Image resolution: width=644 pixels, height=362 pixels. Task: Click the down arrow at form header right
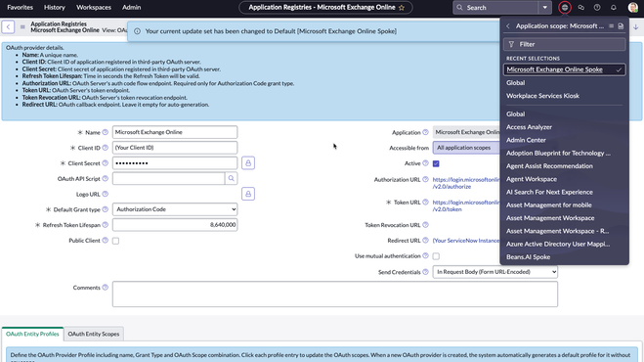[x=636, y=27]
